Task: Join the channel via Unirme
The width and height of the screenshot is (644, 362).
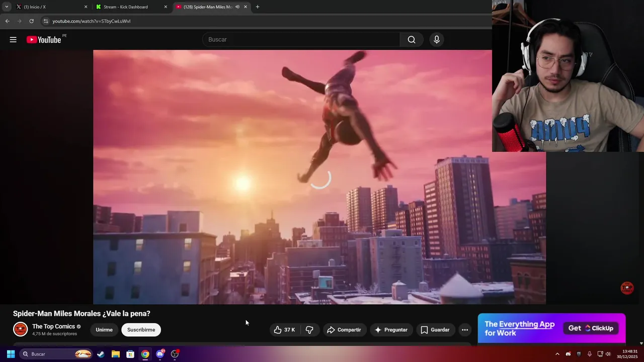Action: click(104, 330)
